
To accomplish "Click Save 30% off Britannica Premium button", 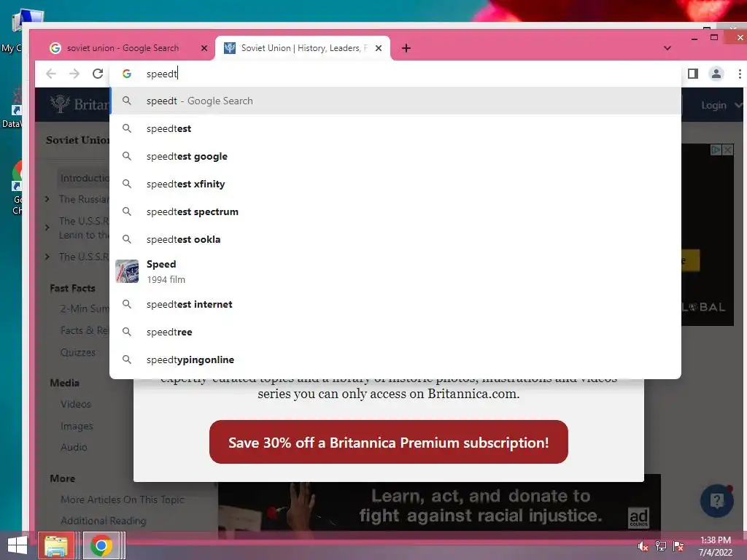I will (388, 442).
